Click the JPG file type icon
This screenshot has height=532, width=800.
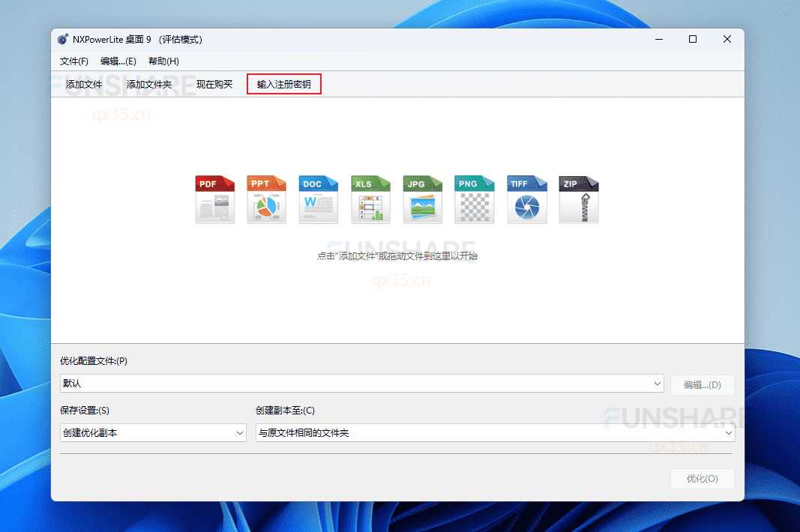click(422, 199)
